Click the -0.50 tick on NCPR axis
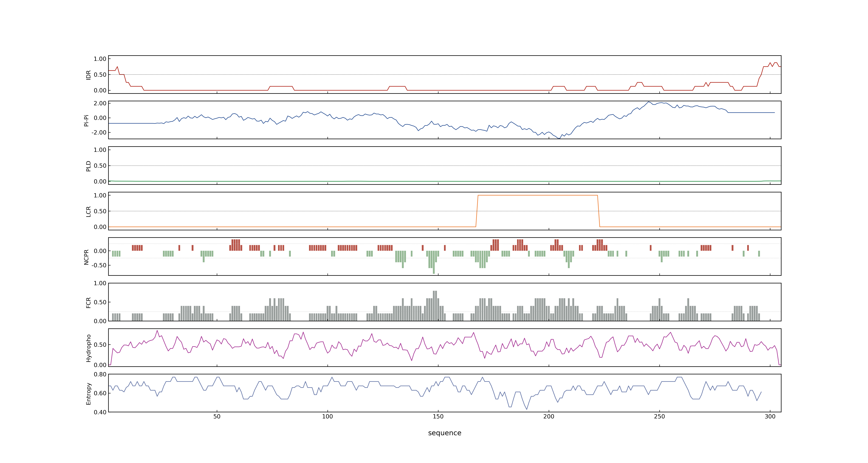The width and height of the screenshot is (868, 463). tap(99, 265)
